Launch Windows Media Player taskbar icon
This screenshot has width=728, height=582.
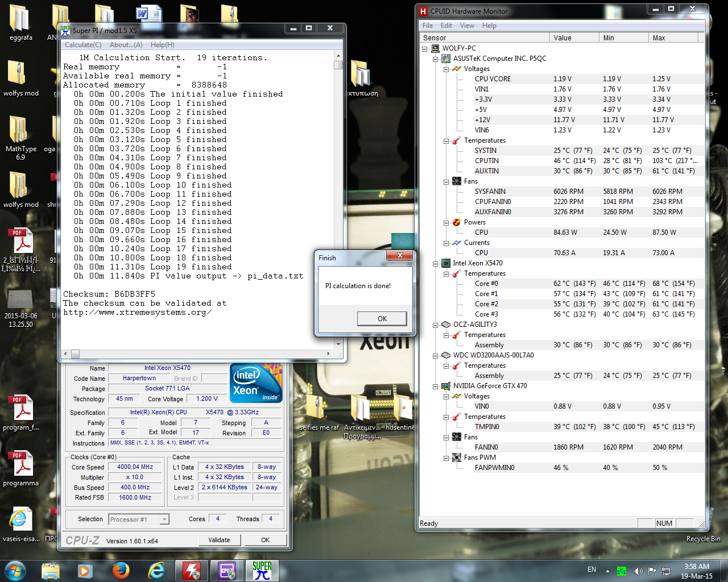(85, 571)
